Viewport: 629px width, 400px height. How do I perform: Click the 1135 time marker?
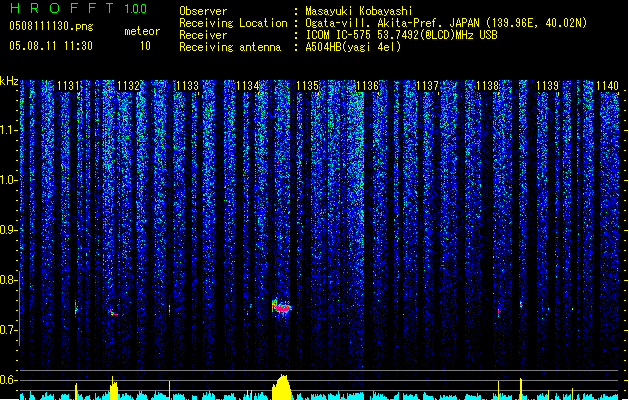(307, 85)
